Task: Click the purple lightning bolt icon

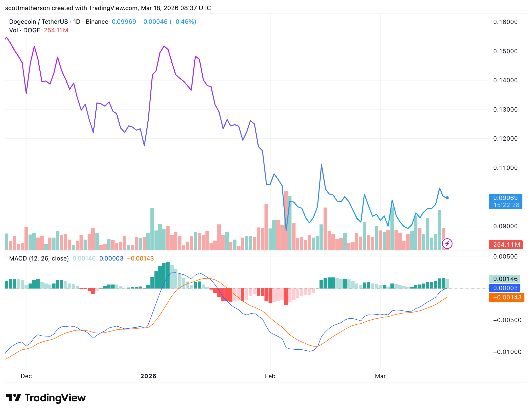Action: (447, 244)
